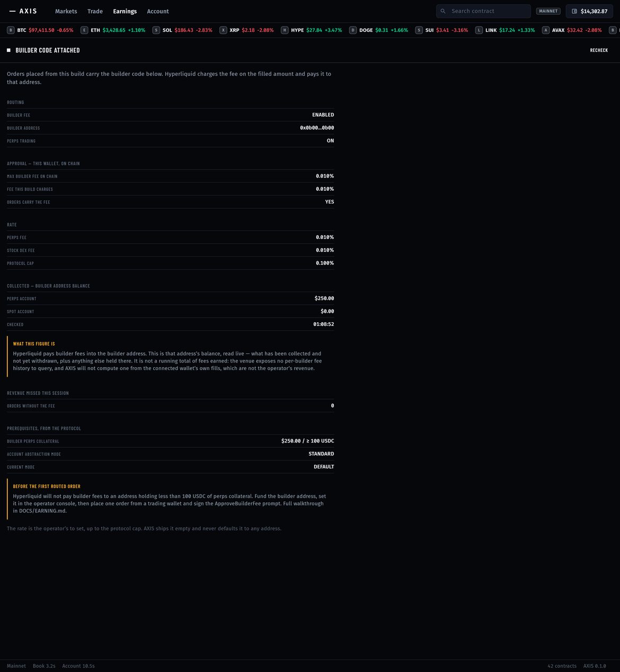Click the search magnifier icon
The height and width of the screenshot is (672, 620).
coord(443,11)
